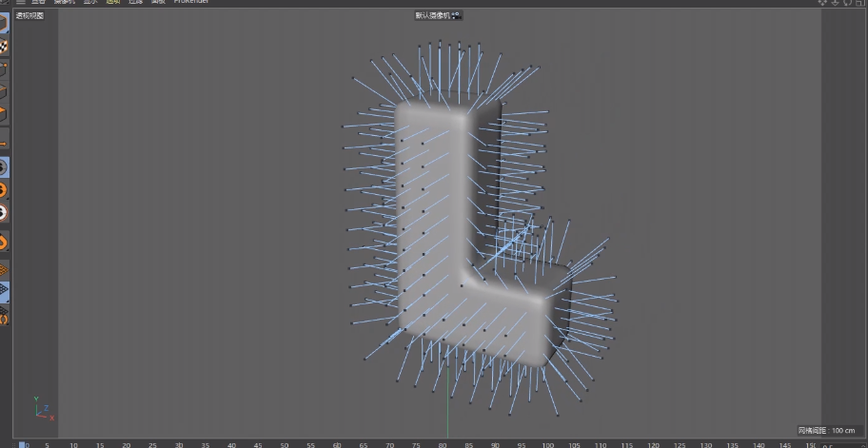The height and width of the screenshot is (448, 868).
Task: Switch to Points mode icon
Action: (4, 69)
